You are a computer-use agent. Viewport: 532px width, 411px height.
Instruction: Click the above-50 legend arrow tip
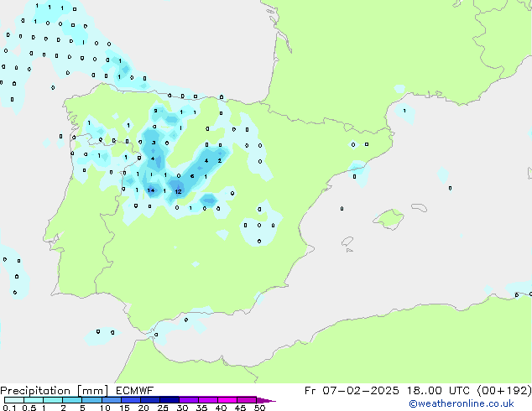pos(266,400)
